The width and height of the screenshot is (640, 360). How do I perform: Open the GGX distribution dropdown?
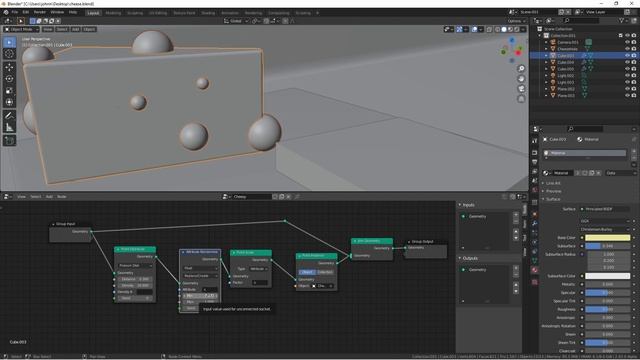tap(605, 221)
